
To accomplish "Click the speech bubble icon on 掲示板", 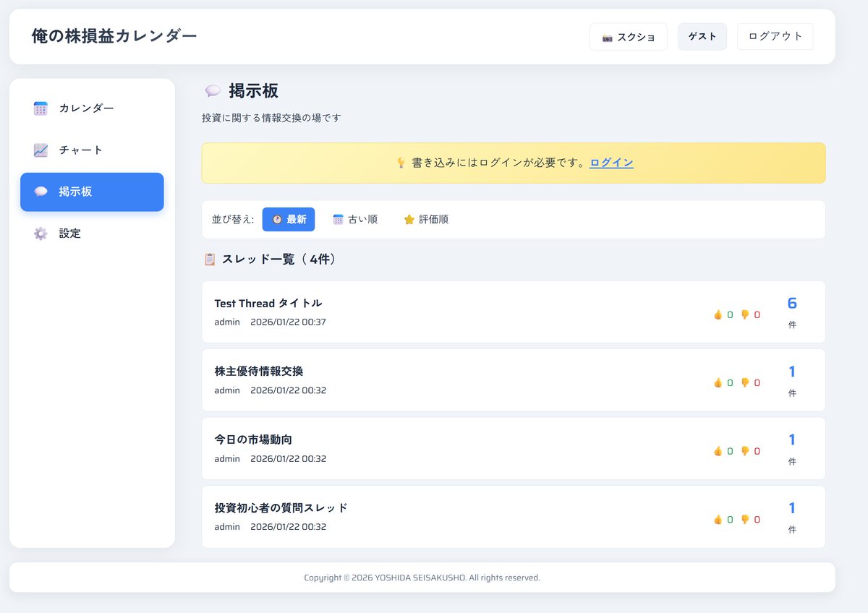I will click(x=41, y=191).
